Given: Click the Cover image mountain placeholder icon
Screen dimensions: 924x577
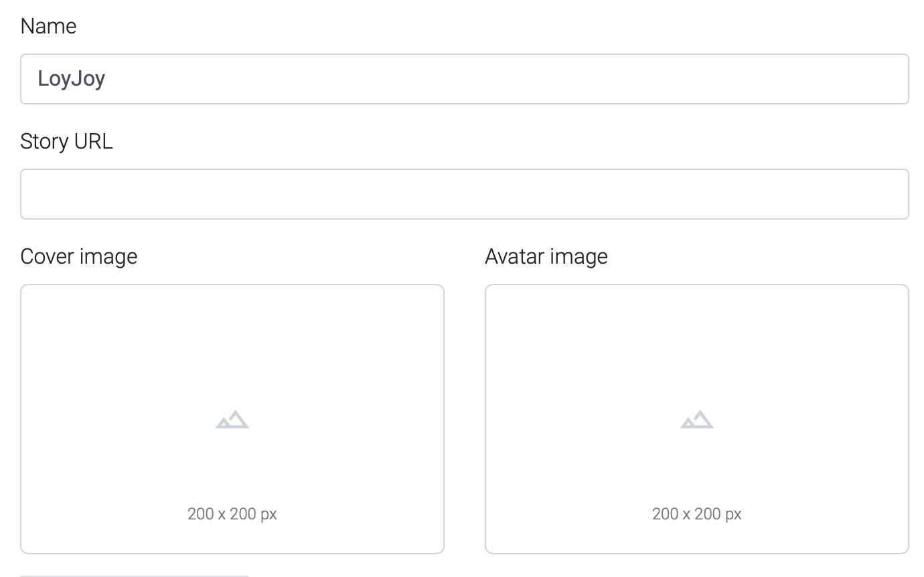Looking at the screenshot, I should tap(232, 419).
